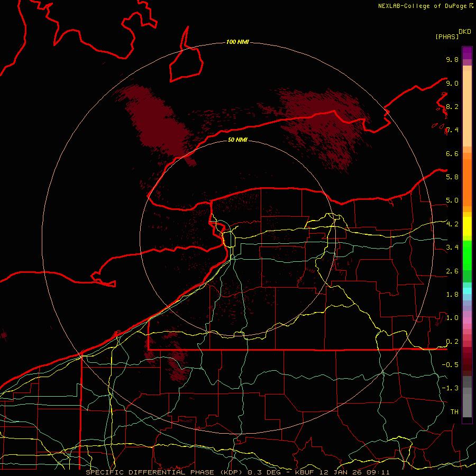Image resolution: width=476 pixels, height=476 pixels.
Task: Pick the pink color bar segment
Action: pyautogui.click(x=467, y=321)
